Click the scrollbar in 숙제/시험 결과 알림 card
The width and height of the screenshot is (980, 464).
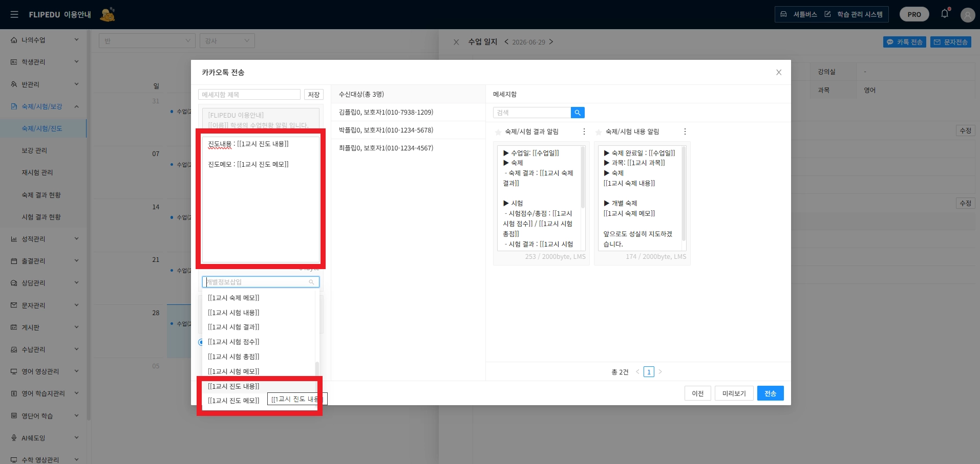tap(583, 177)
